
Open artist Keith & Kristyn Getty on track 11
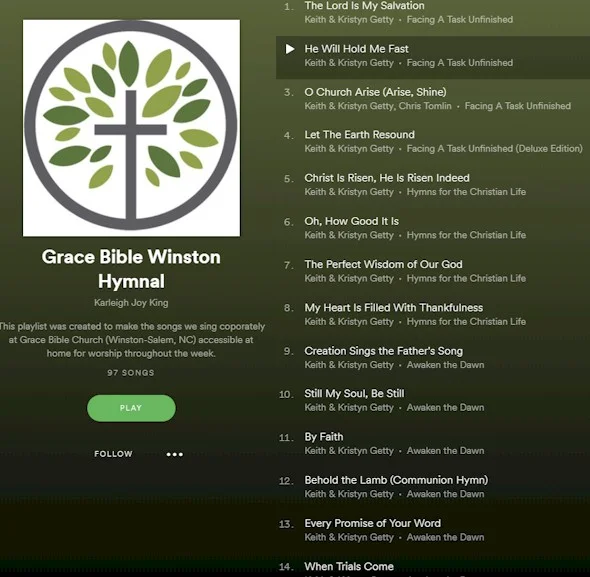click(x=349, y=451)
